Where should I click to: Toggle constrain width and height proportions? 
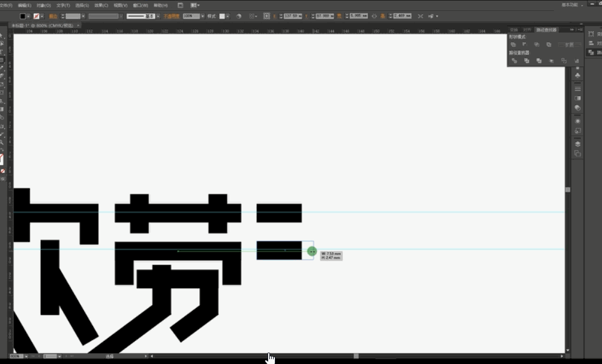pos(375,16)
